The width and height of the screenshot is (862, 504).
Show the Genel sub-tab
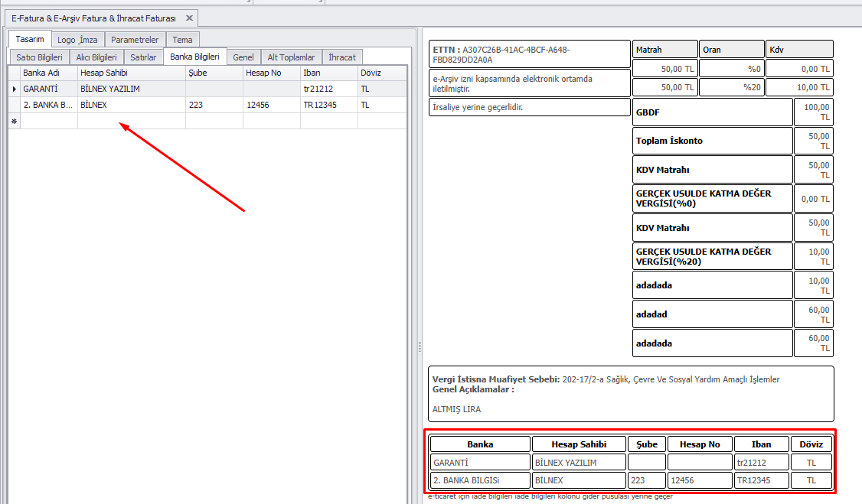click(x=243, y=57)
